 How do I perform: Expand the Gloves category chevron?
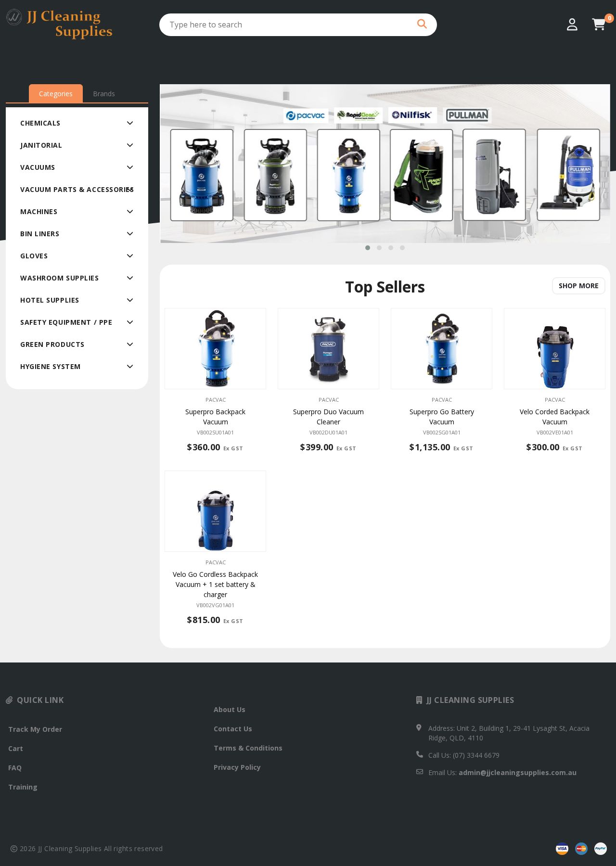130,256
